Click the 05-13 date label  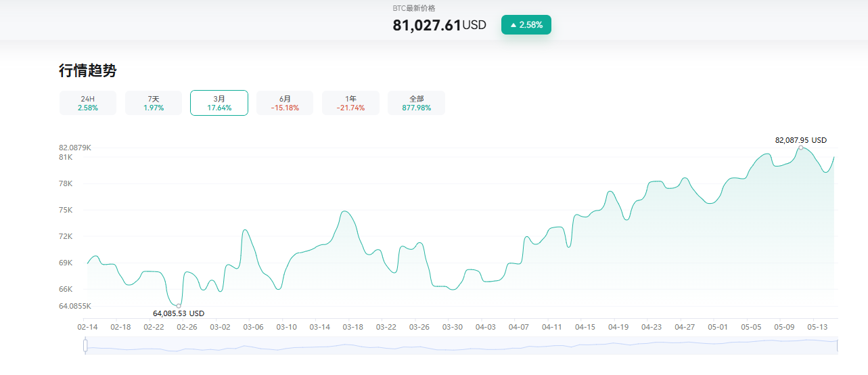pos(817,327)
